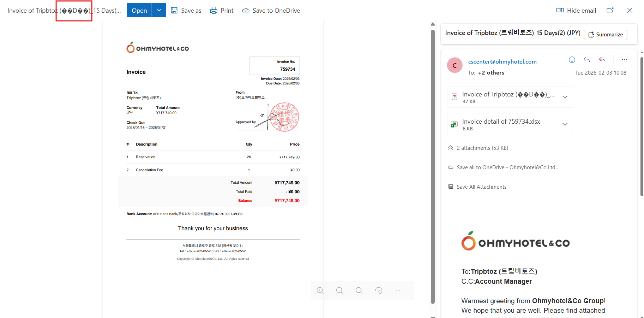Click the rotate page icon
Screen dimensions: 644x318
coord(379,290)
